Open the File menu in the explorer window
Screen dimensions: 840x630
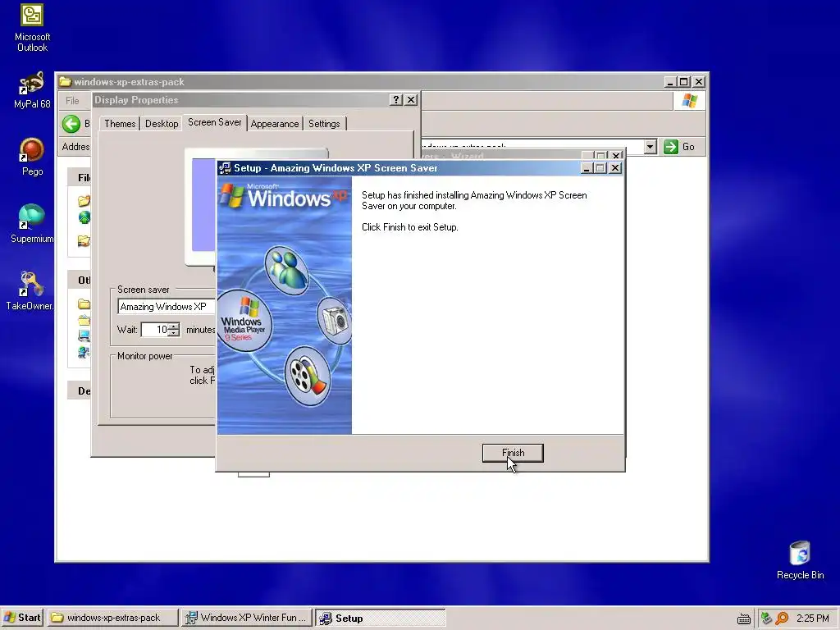(x=72, y=101)
